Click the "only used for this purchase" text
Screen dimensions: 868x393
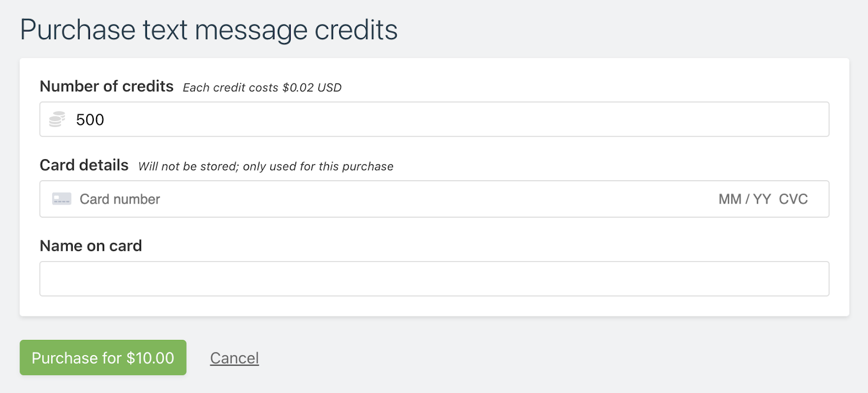click(318, 167)
